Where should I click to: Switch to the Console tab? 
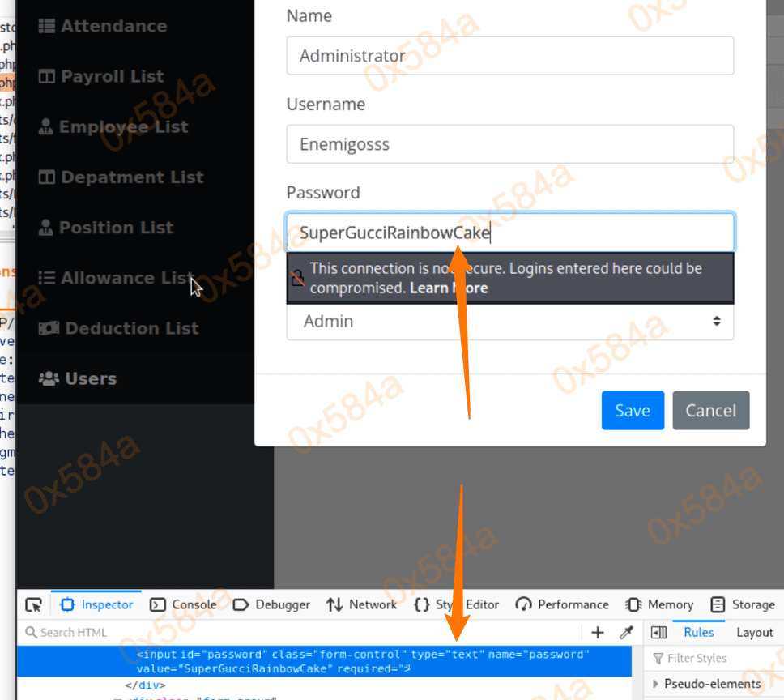tap(184, 604)
